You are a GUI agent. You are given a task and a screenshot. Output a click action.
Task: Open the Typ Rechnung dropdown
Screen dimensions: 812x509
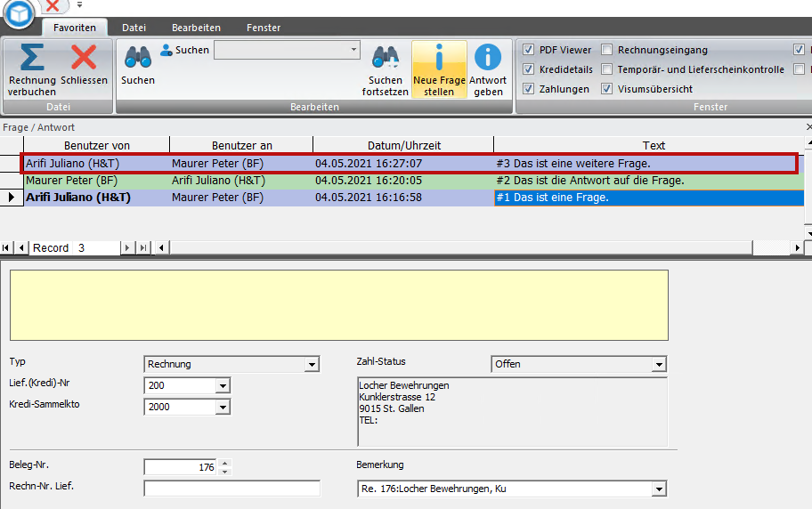[312, 365]
